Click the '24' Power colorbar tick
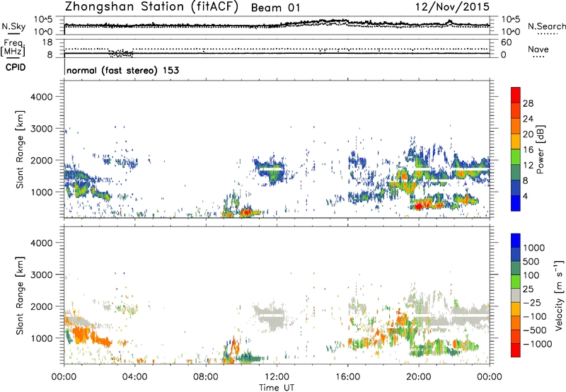The image size is (566, 392). [x=528, y=119]
